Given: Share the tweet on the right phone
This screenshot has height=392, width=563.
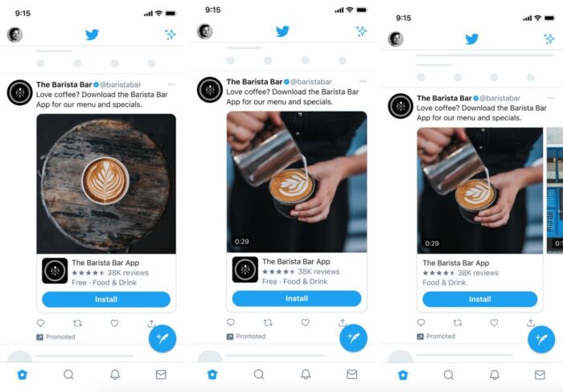Looking at the screenshot, I should [531, 323].
